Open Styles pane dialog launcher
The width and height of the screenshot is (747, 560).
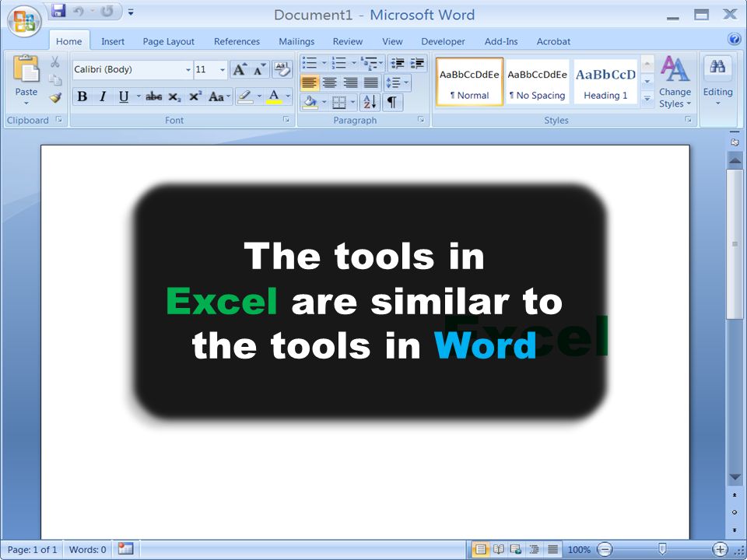click(x=688, y=120)
